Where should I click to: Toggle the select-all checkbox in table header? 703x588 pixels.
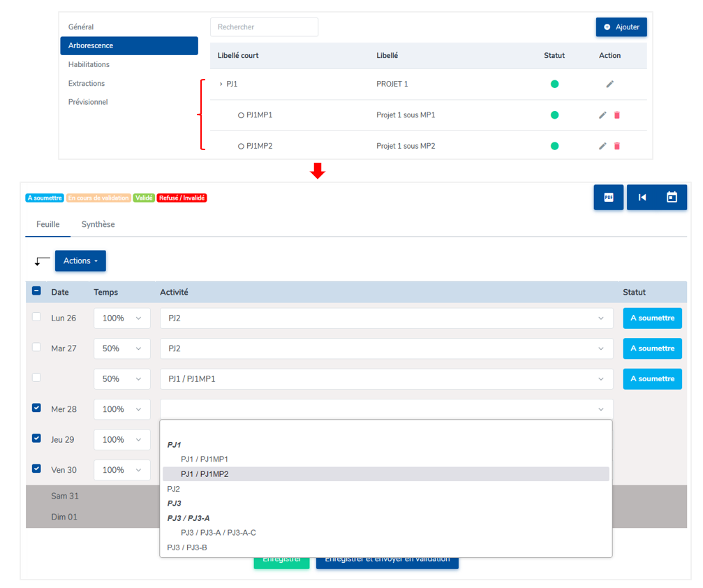pos(36,291)
